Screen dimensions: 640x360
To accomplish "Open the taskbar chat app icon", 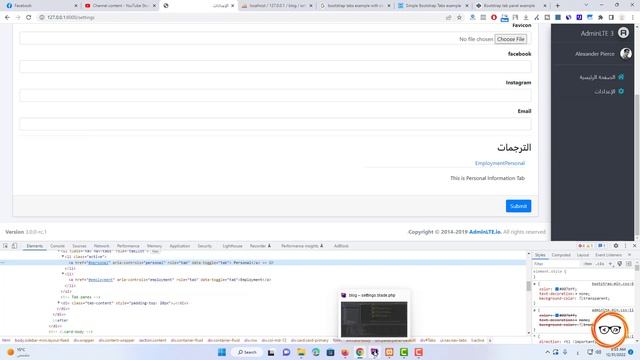I will pos(286,352).
